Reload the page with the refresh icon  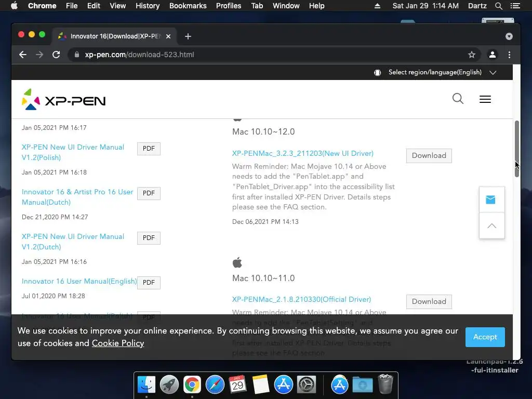tap(56, 55)
